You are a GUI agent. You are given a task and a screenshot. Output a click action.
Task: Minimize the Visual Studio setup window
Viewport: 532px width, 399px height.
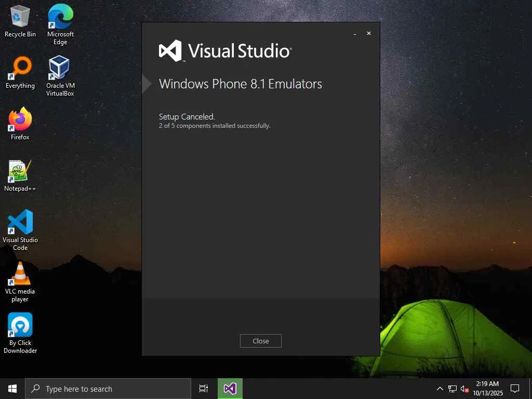[x=355, y=34]
